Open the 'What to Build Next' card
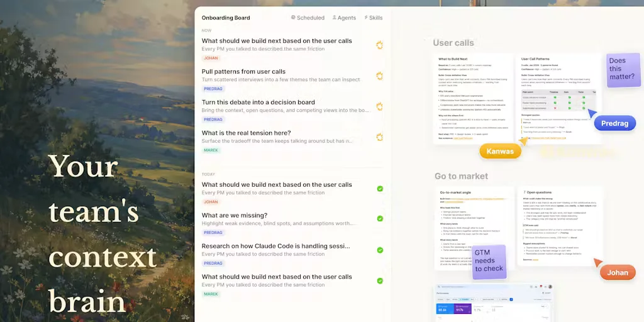The height and width of the screenshot is (322, 644). (x=474, y=99)
